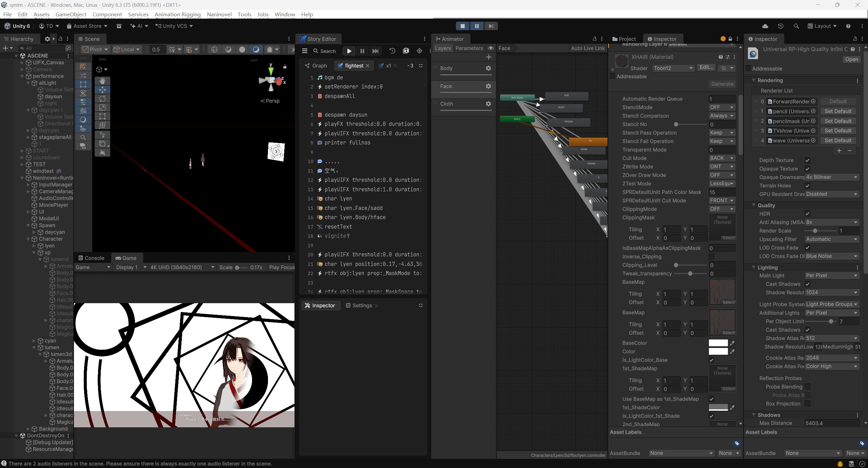Open Body layer settings gear in Animator
Viewport: 868px width, 468px height.
[x=488, y=68]
